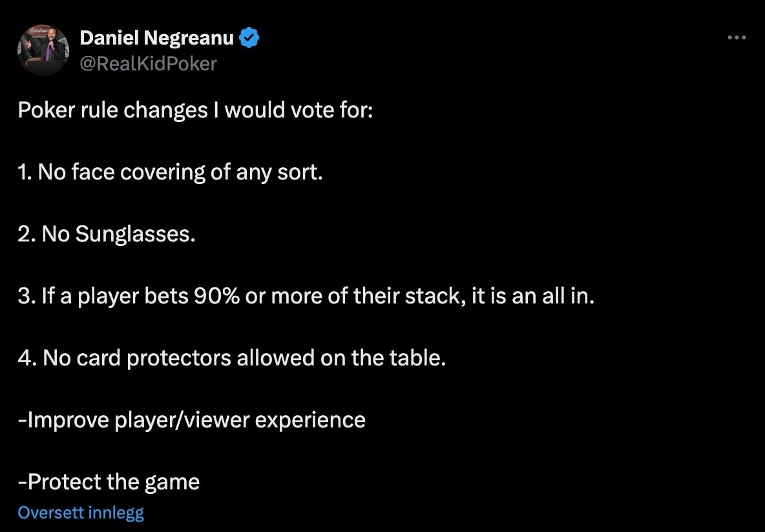The image size is (765, 532).
Task: Click the '-Improve player/viewer experience' line
Action: (191, 420)
